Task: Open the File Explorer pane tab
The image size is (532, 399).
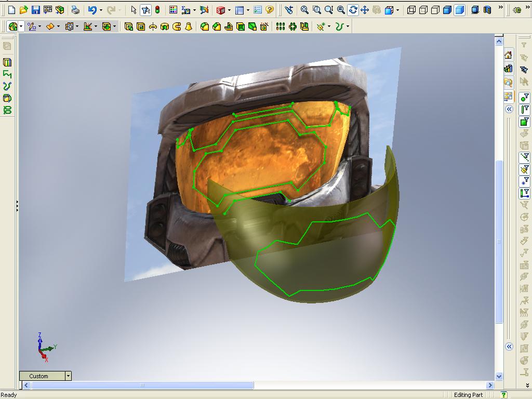Action: click(508, 82)
